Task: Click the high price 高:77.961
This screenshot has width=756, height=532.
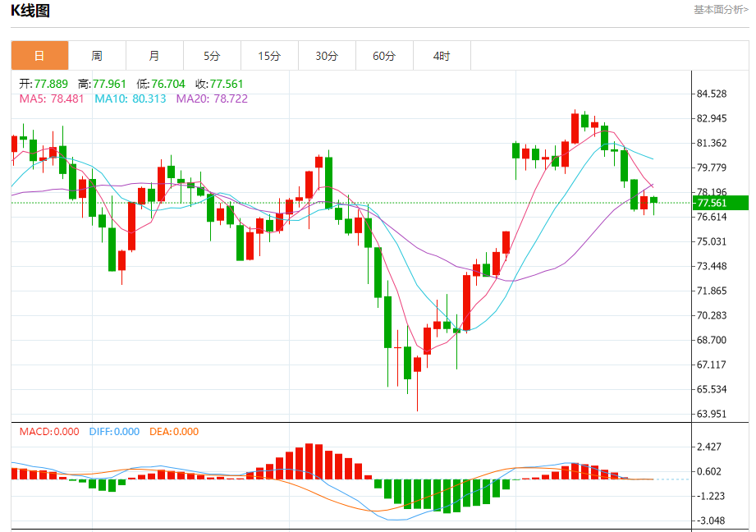Action: 102,84
